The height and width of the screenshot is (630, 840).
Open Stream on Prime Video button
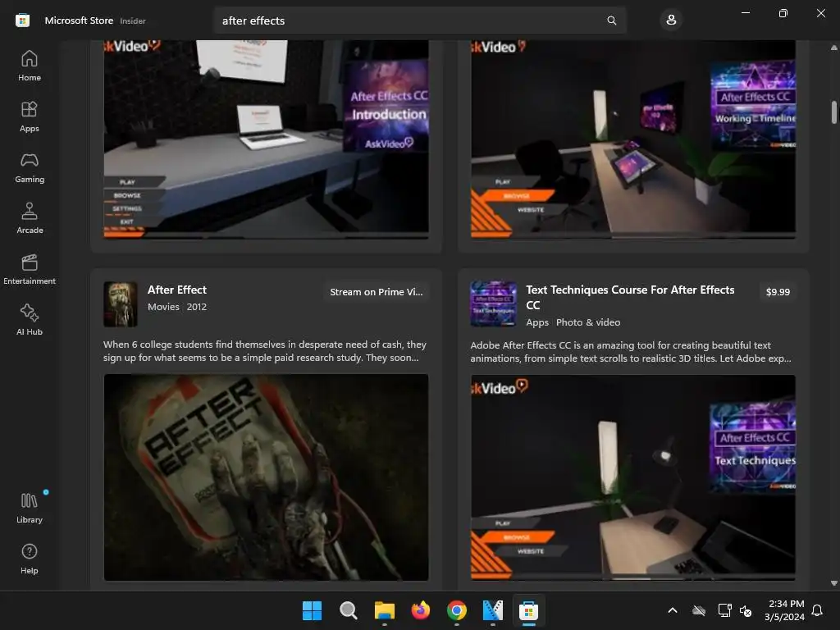click(x=376, y=292)
